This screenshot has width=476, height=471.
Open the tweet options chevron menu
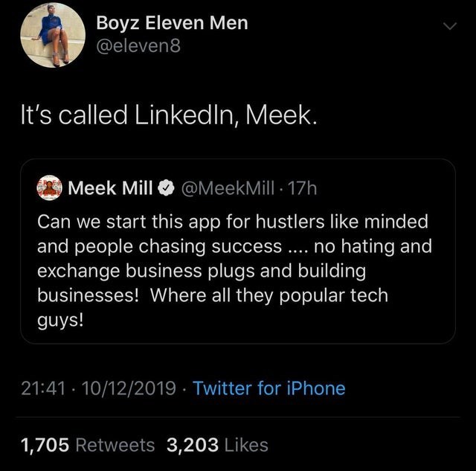coord(448,26)
